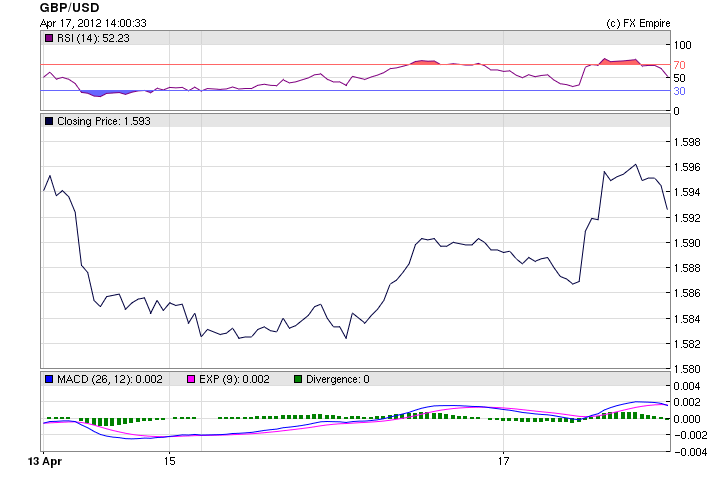The image size is (710, 487).
Task: Click the magenta EXP legend swatch
Action: click(191, 379)
